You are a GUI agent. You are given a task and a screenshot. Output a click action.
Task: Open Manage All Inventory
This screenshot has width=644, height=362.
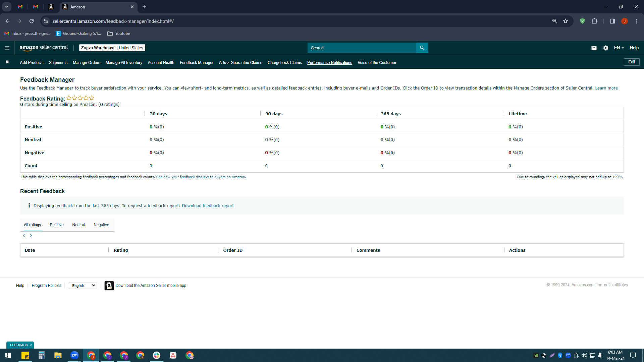tap(124, 63)
